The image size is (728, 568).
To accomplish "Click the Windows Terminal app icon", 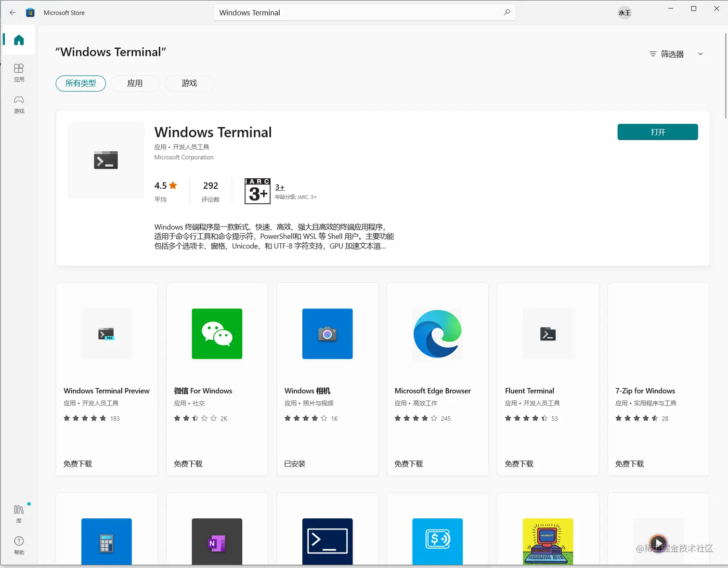I will click(106, 160).
